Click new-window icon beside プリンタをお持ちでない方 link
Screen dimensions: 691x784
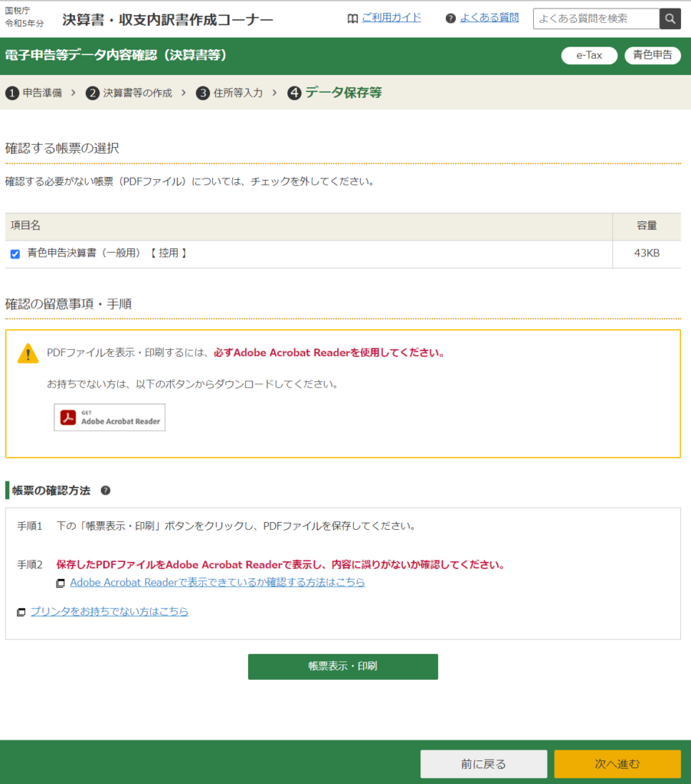click(x=21, y=612)
